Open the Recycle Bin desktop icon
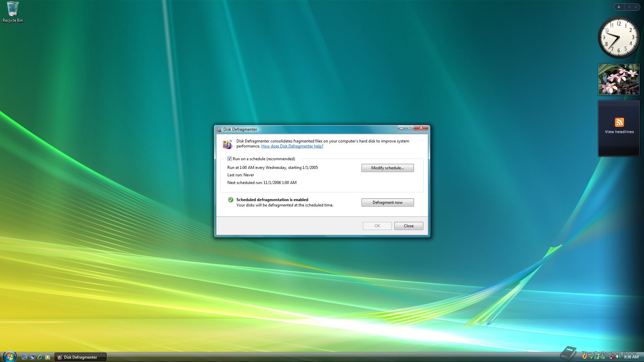This screenshot has width=644, height=362. 12,12
